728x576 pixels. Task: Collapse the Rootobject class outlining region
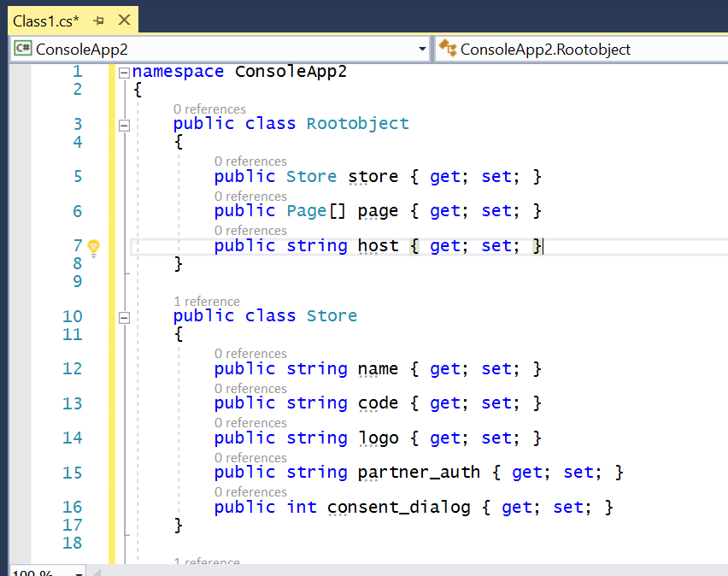click(124, 124)
